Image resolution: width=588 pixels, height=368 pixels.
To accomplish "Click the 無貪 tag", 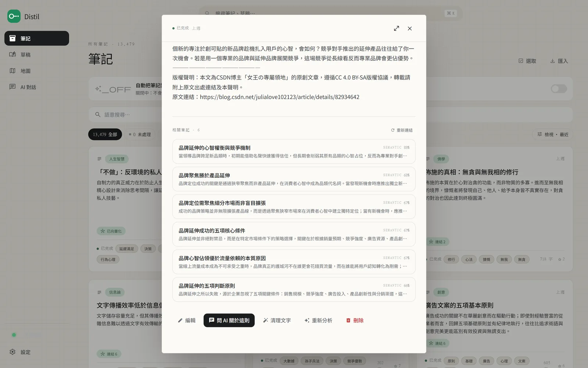I will (522, 259).
